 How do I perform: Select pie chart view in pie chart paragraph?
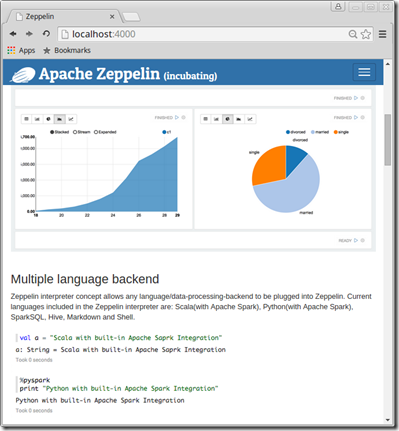(228, 119)
